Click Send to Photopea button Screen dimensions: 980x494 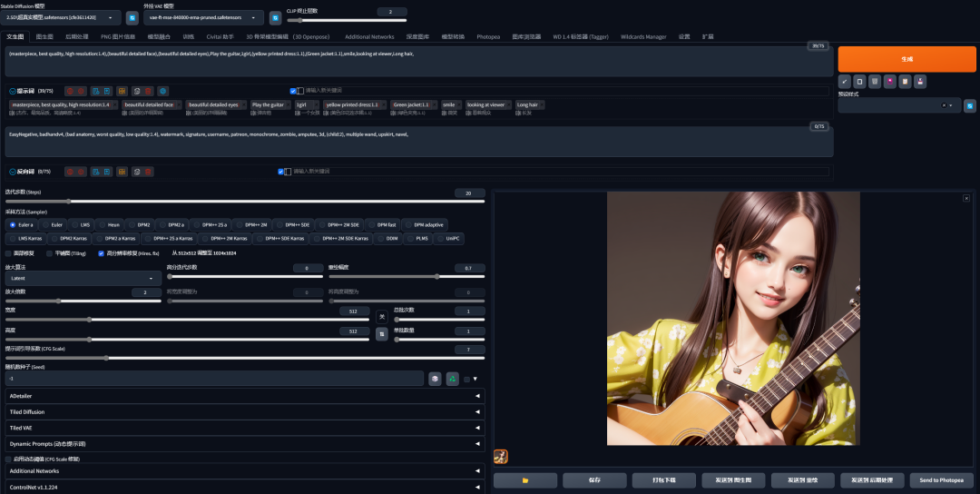coord(941,480)
